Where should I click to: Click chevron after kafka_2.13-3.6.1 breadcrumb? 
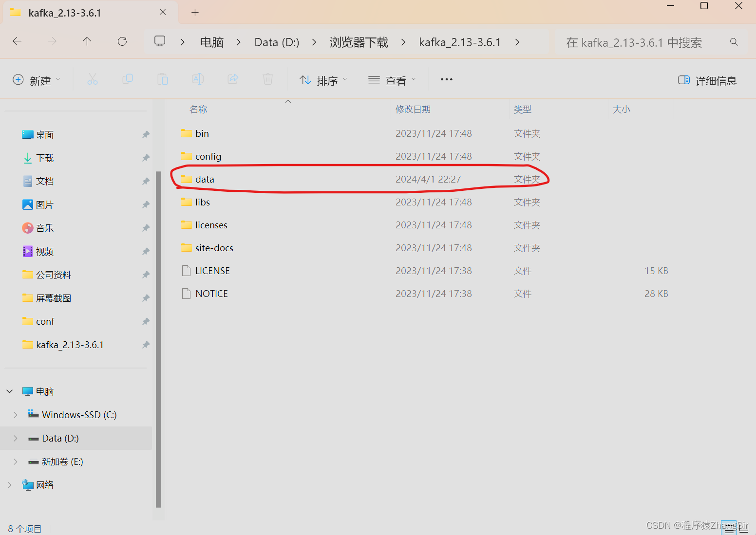coord(517,42)
